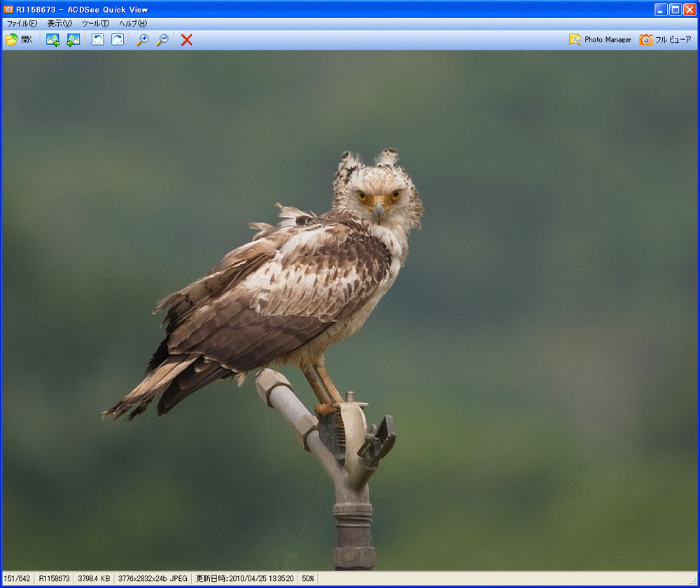
Task: Zoom out with the magnifier minus icon
Action: 162,40
